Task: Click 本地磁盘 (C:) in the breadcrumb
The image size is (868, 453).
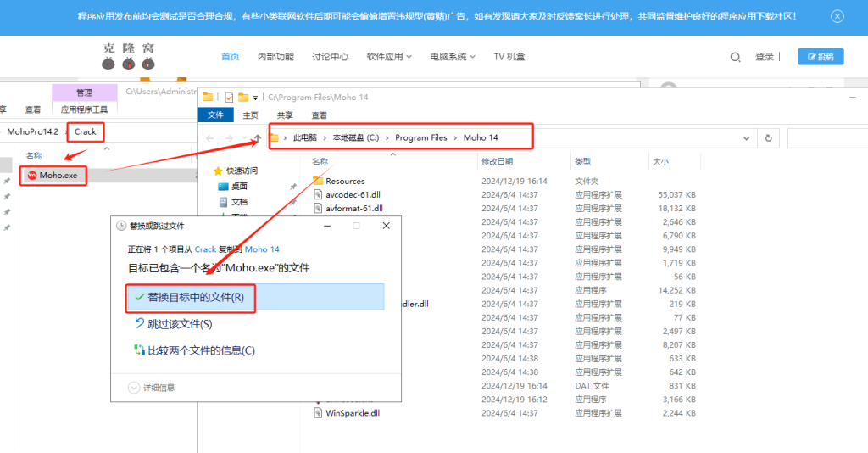Action: [x=355, y=137]
